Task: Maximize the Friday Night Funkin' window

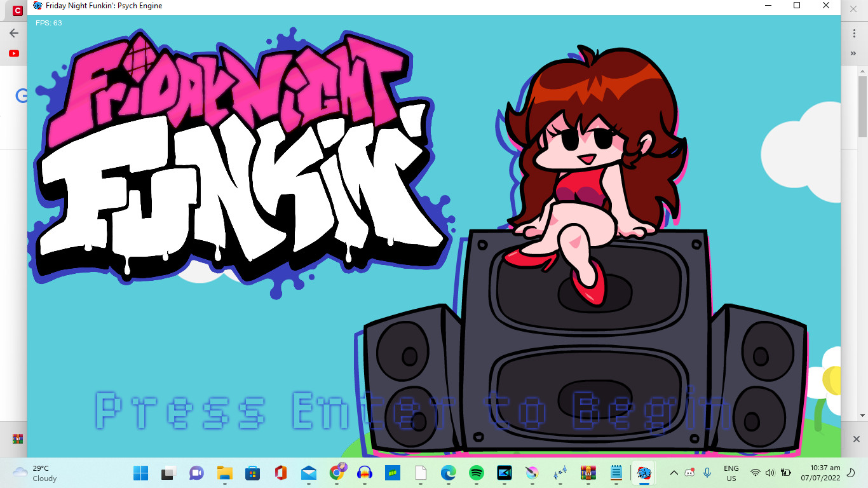Action: 797,6
